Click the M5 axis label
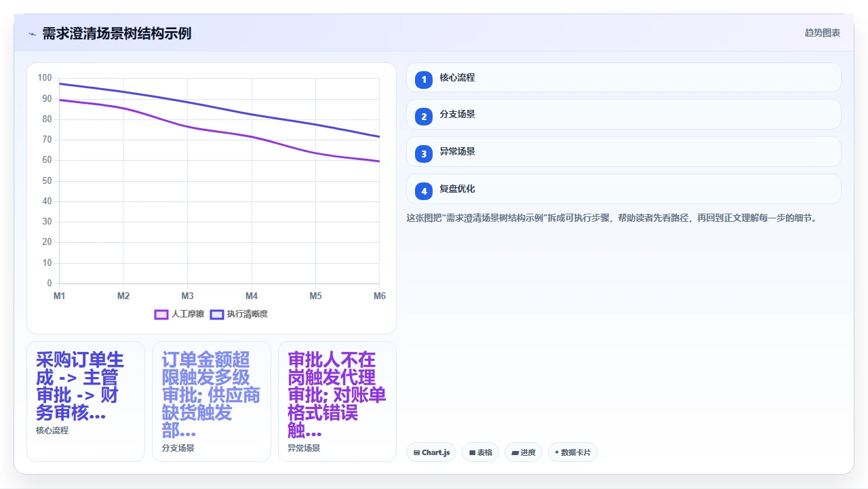The width and height of the screenshot is (868, 489). pos(316,296)
